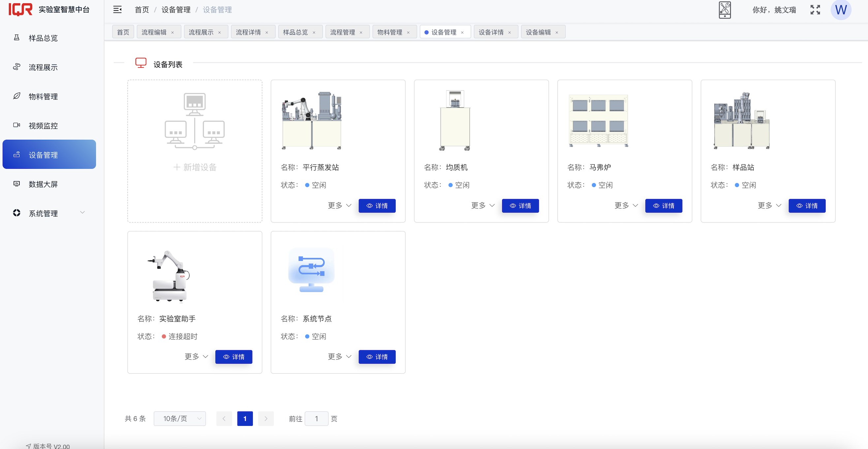View 详情 of 样品站
The width and height of the screenshot is (868, 449).
[x=807, y=206]
